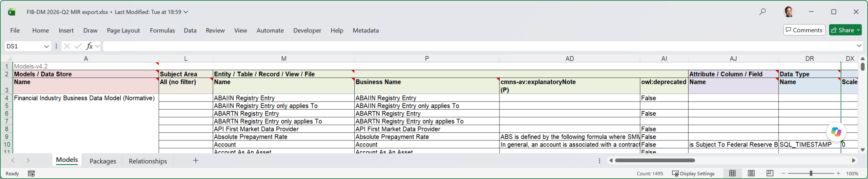The height and width of the screenshot is (179, 868).
Task: Open the Copilot floating icon
Action: coord(836,132)
